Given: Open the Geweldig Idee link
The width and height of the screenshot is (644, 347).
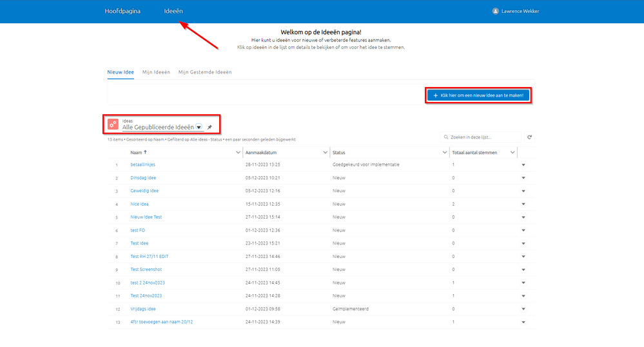Looking at the screenshot, I should [144, 191].
